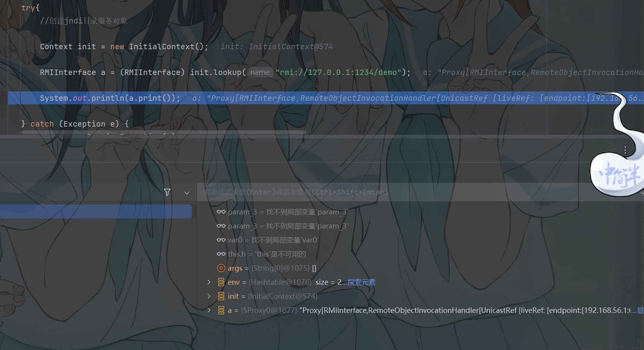Click the 创建jndi目录服务对象 comment line
The image size is (644, 350).
[84, 21]
